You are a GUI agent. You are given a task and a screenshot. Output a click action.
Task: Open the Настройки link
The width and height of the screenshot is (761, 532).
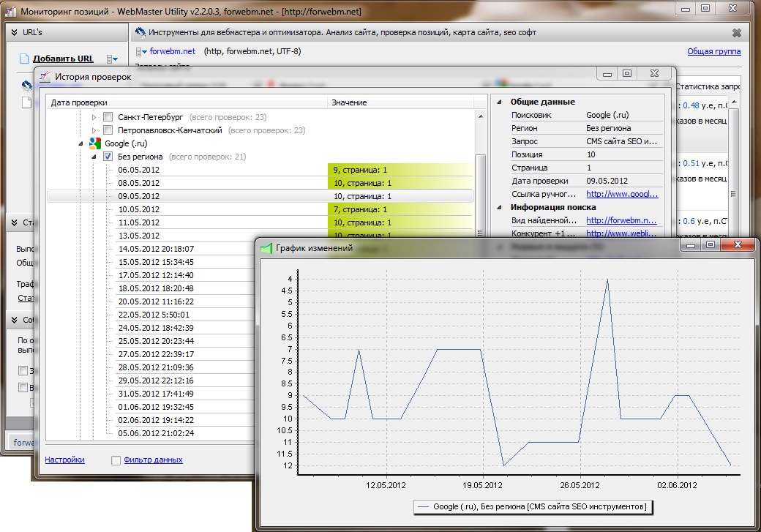coord(64,460)
